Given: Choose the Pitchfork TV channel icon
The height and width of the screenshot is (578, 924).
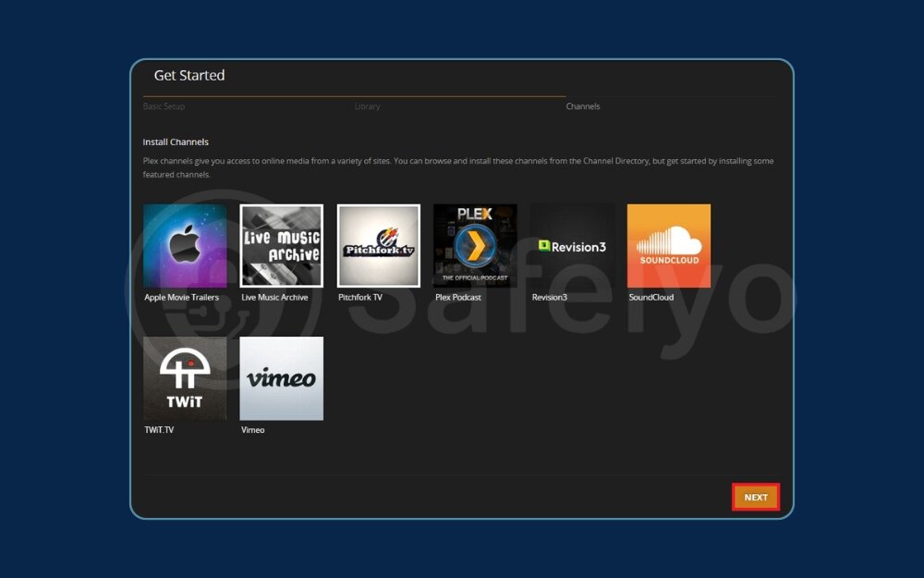Looking at the screenshot, I should [378, 246].
